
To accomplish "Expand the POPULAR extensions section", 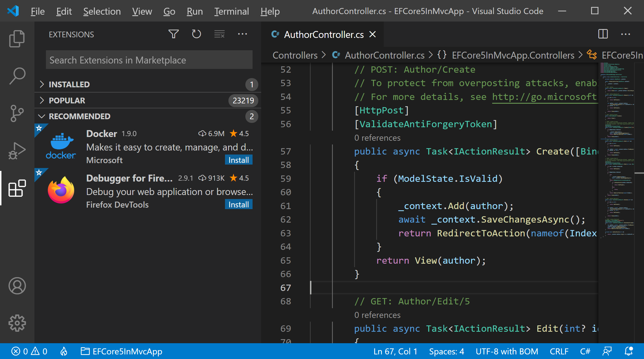I will pos(67,101).
